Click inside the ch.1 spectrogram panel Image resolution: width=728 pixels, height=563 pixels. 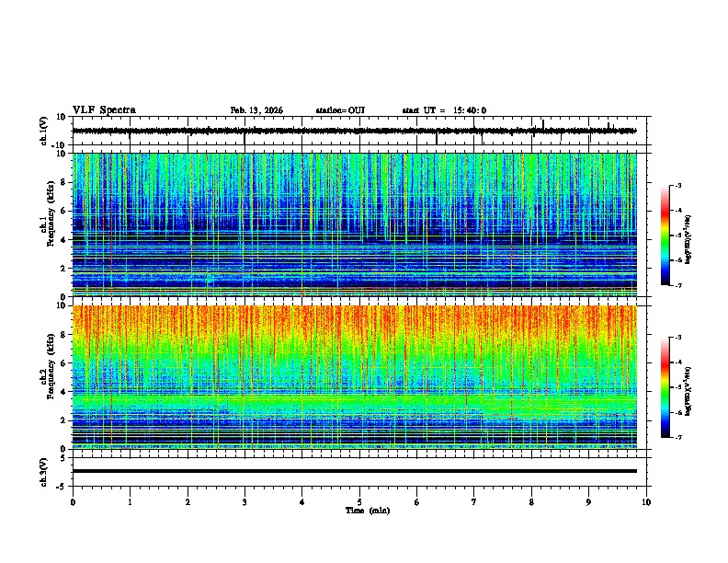pos(355,224)
